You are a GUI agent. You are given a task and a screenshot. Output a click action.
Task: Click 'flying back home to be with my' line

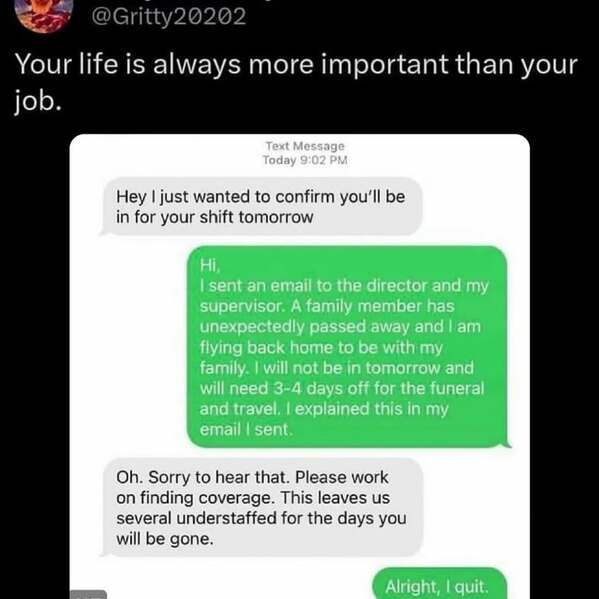321,348
